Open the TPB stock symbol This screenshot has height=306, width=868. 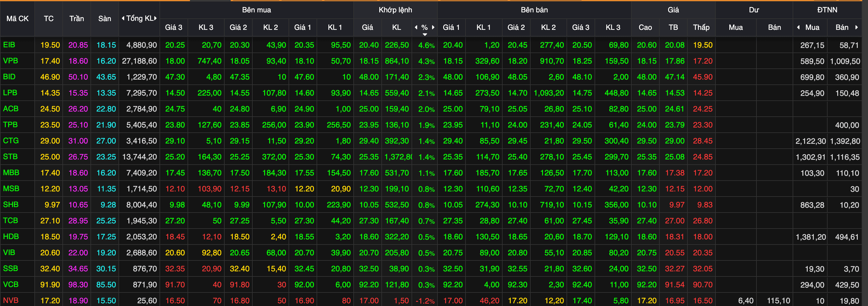(10, 124)
